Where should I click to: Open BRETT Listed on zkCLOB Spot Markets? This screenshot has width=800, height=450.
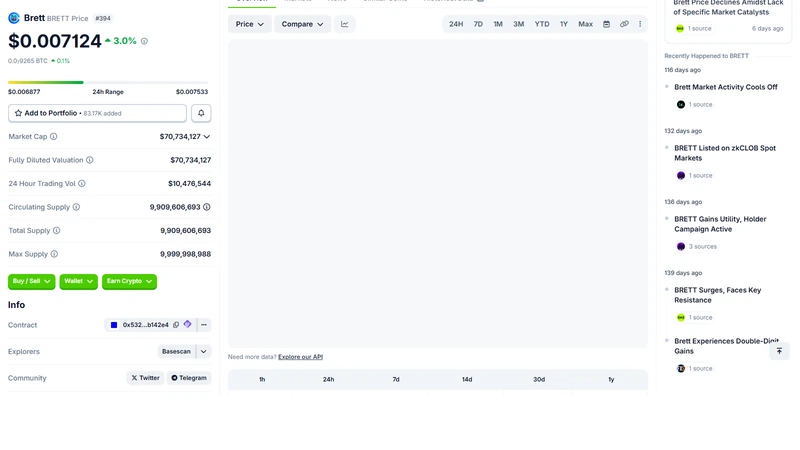pos(725,153)
